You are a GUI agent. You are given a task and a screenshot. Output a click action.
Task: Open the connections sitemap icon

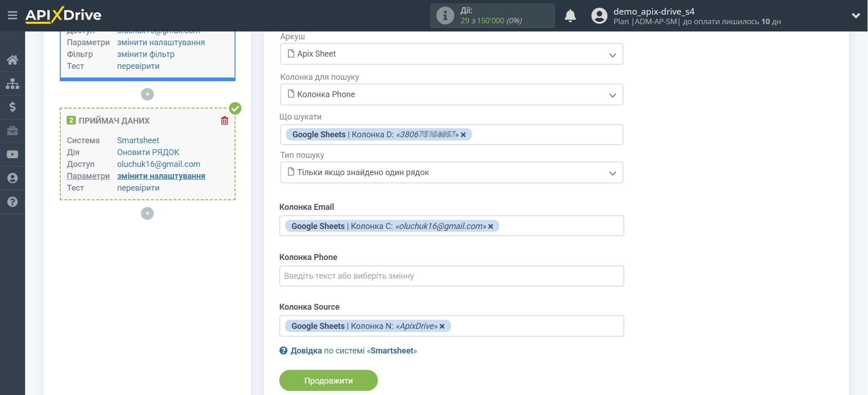coord(12,83)
